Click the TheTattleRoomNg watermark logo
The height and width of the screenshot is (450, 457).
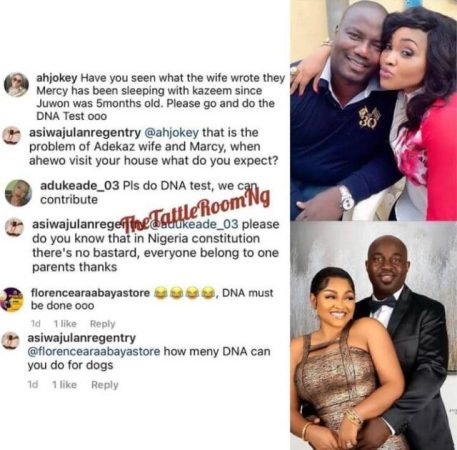tap(194, 209)
